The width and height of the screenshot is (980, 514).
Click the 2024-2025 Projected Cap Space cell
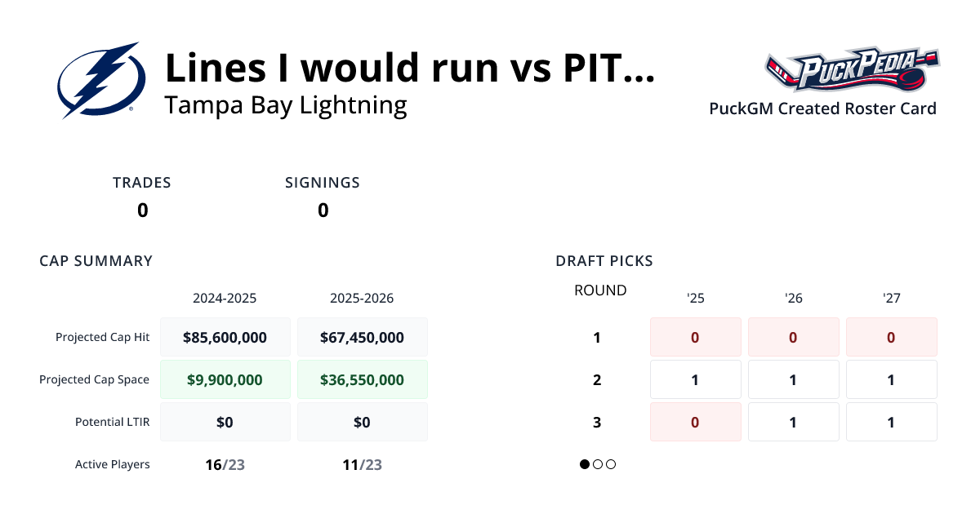pyautogui.click(x=225, y=379)
